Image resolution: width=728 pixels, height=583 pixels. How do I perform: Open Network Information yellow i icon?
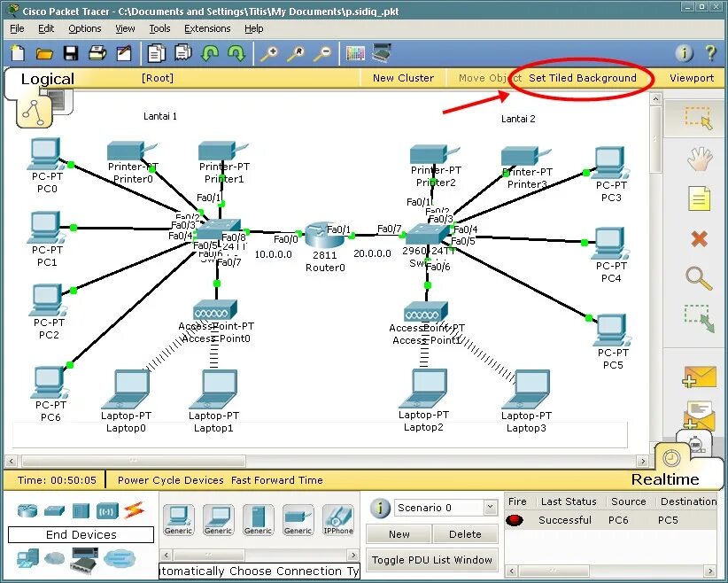(x=684, y=53)
